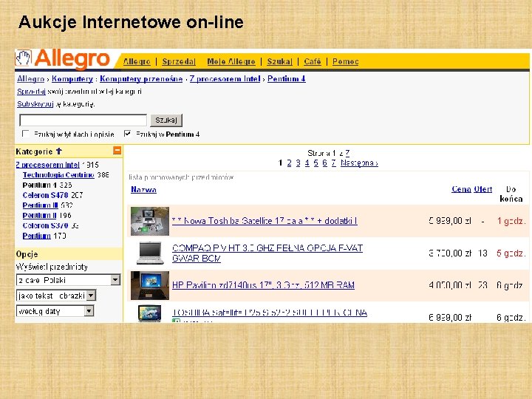The height and width of the screenshot is (399, 532).
Task: Click the 4 050,00 zł price
Action: 450,285
